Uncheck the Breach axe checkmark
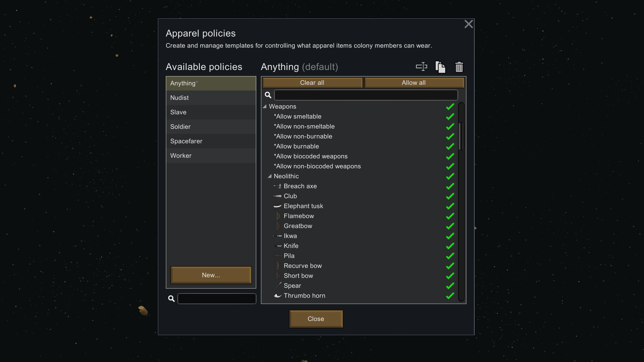 (450, 186)
